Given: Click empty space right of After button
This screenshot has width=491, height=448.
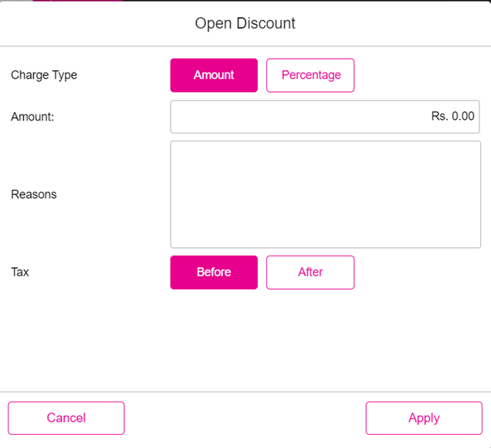Looking at the screenshot, I should 421,272.
